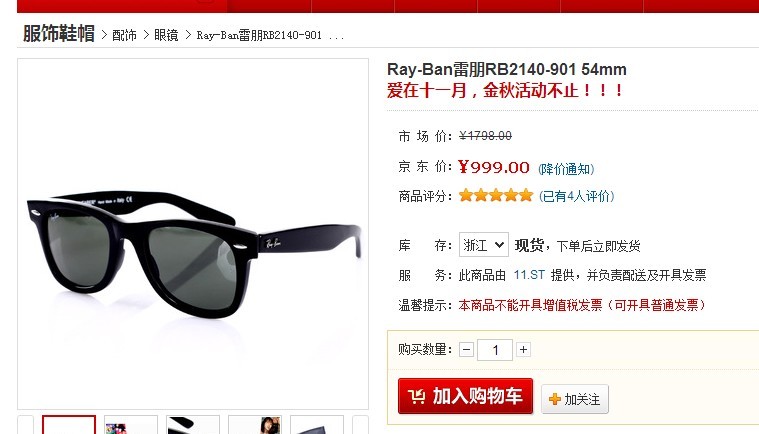Screen dimensions: 759x434
Task: Go to 服饰鞋帽 category breadcrumb
Action: click(59, 34)
